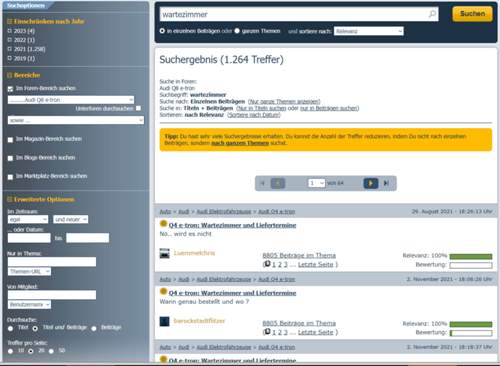Viewport: 500px width, 366px height.
Task: Toggle 'Im Foren-Bereich suchen' checkbox
Action: coord(10,89)
